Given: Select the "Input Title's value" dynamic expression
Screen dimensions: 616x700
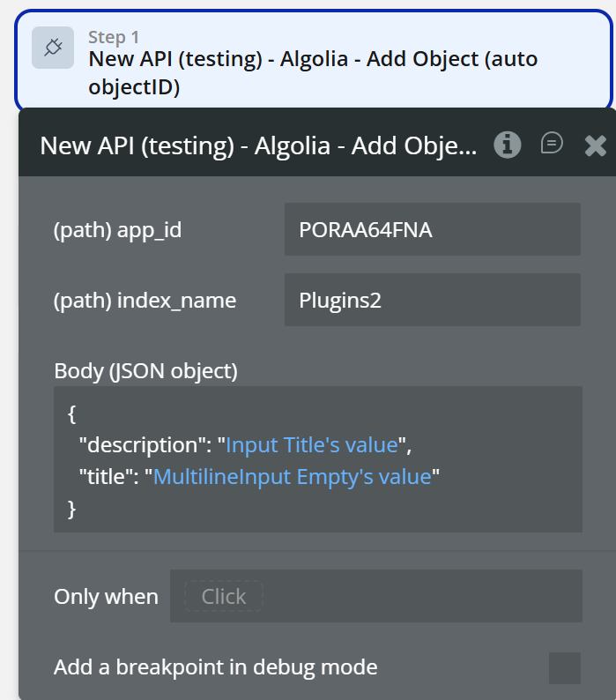Looking at the screenshot, I should [311, 445].
